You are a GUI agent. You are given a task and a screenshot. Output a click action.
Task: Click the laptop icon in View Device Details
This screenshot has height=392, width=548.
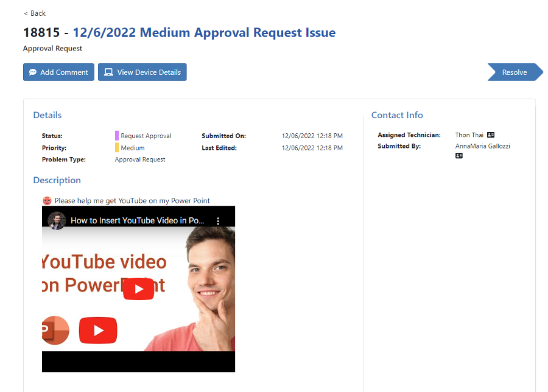pos(109,72)
